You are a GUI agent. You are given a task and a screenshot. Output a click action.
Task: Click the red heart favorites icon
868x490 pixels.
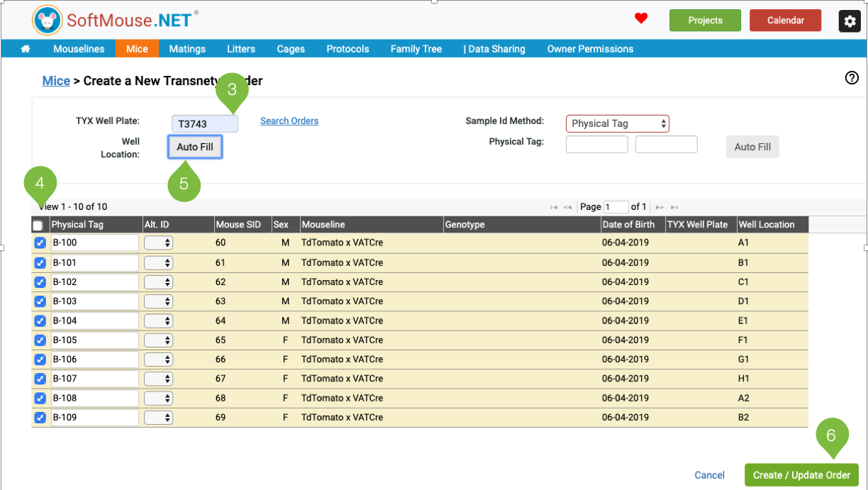coord(641,19)
